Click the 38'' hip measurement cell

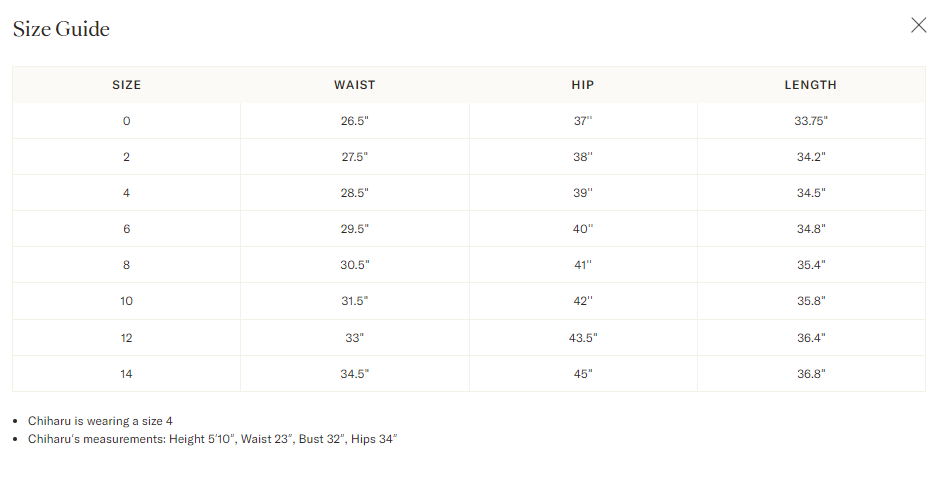pyautogui.click(x=582, y=157)
